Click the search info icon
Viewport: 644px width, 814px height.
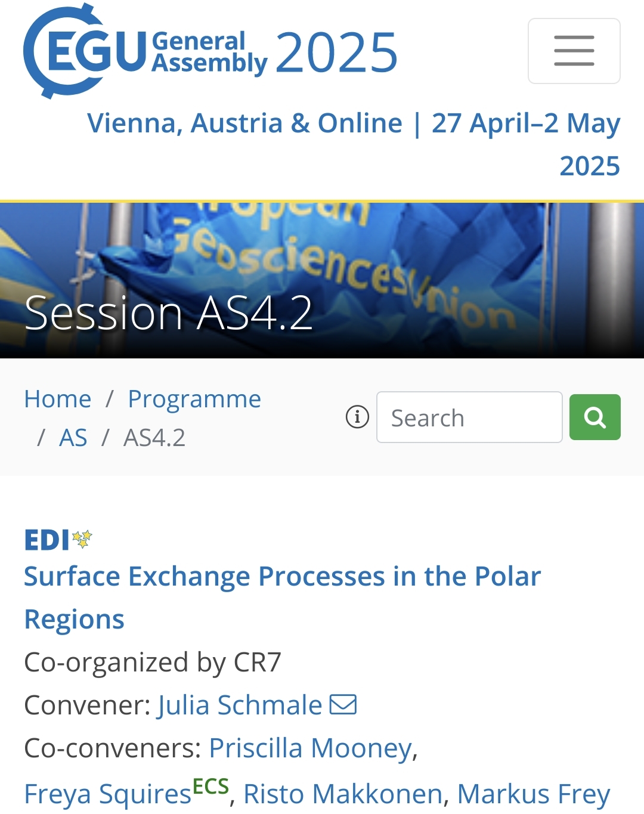(x=357, y=417)
